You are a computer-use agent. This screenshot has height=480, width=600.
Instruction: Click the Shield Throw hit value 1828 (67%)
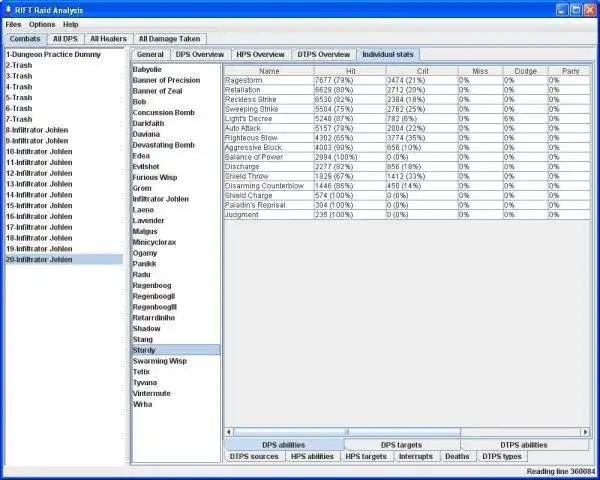(334, 176)
